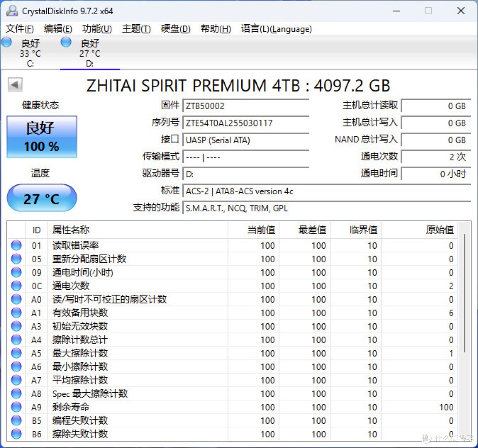Click status orb for attribute 05 重新分配扇区计数
This screenshot has width=478, height=448.
click(x=16, y=259)
